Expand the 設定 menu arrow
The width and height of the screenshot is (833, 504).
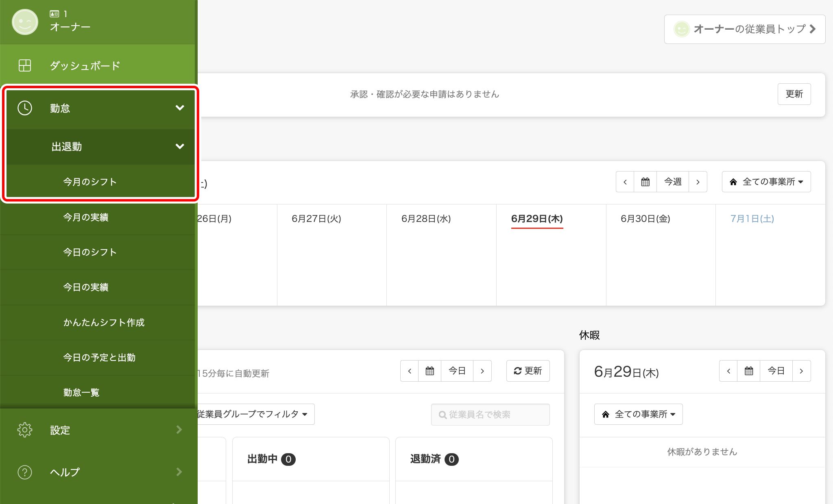coord(179,430)
